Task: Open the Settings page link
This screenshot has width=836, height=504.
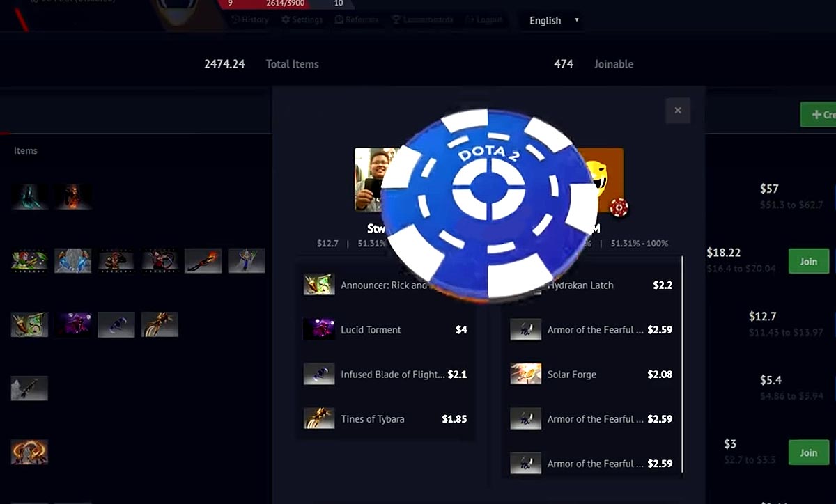Action: [x=302, y=19]
